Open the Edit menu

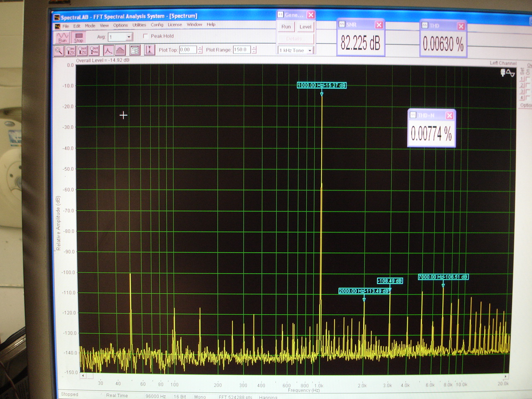[x=77, y=26]
